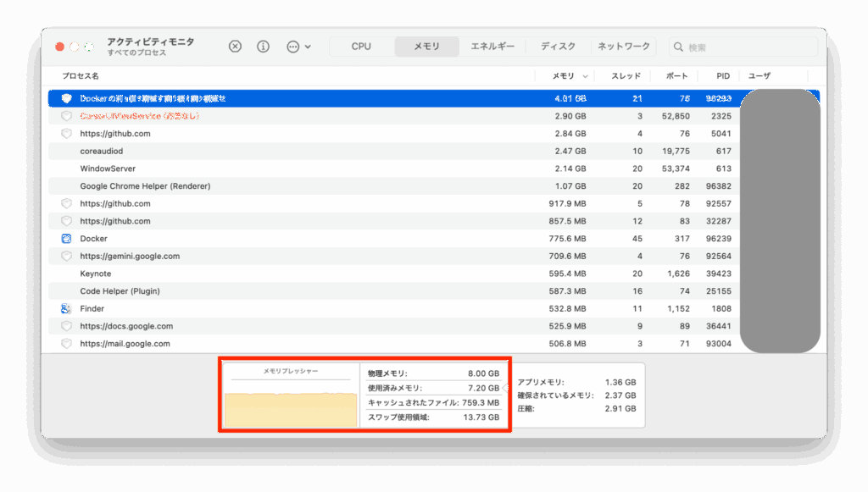Viewport: 868px width, 492px height.
Task: Sort by the PID column header
Action: coord(722,76)
